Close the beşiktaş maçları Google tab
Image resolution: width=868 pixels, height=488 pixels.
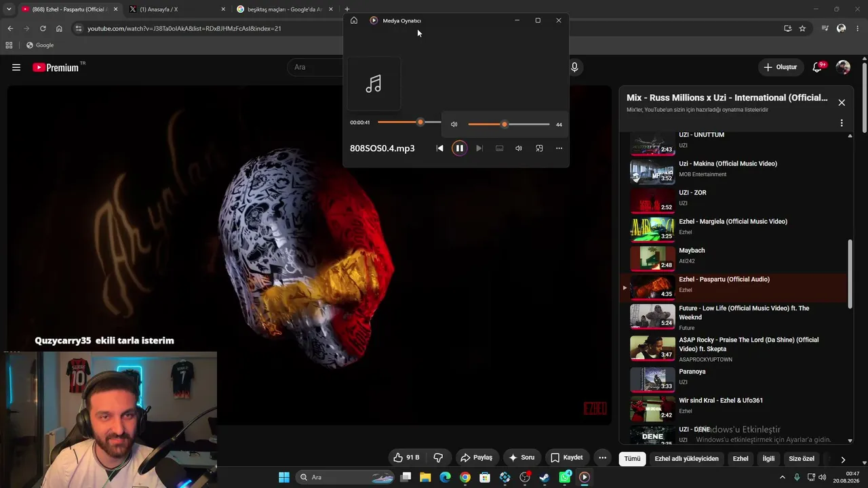point(331,9)
